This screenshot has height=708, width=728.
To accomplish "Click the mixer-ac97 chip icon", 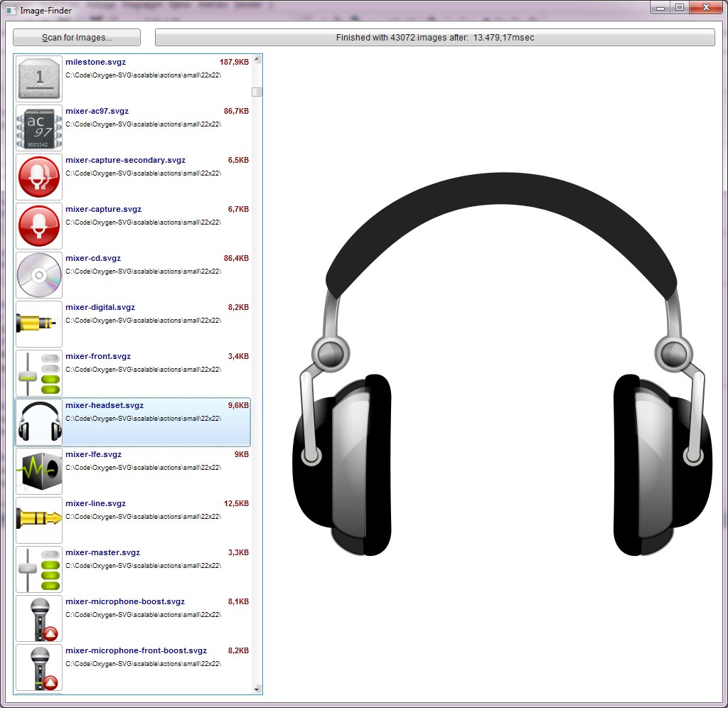I will pyautogui.click(x=38, y=128).
